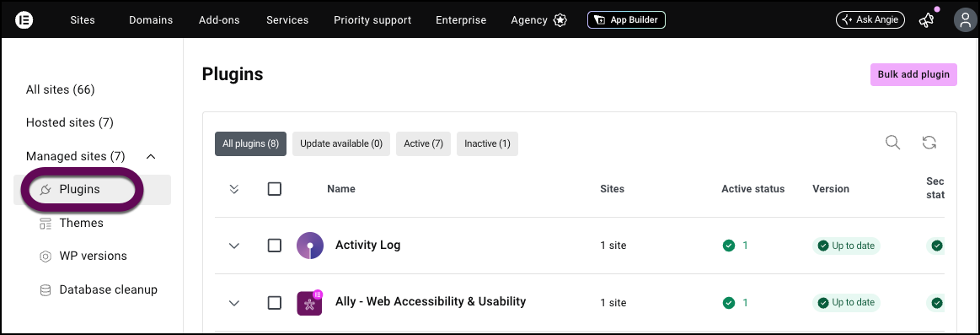Collapse the Managed sites section
The width and height of the screenshot is (980, 335).
[x=151, y=156]
